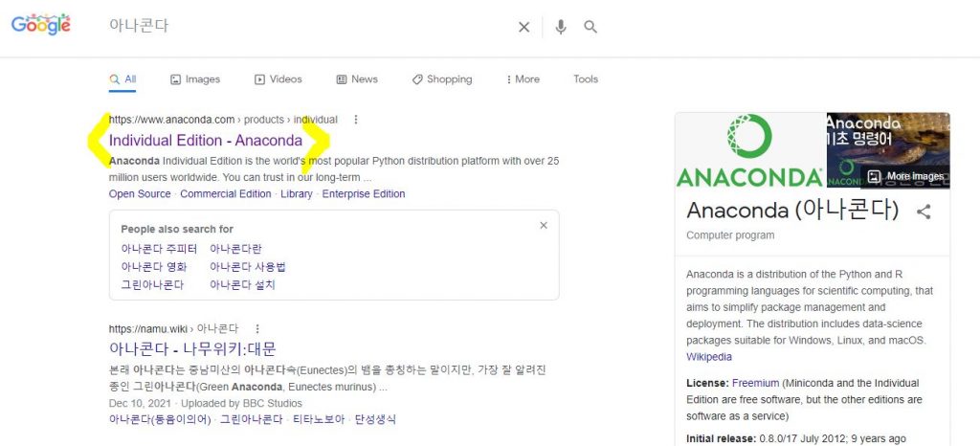Expand the More search filters menu
Viewport: 980px width, 446px height.
click(523, 79)
